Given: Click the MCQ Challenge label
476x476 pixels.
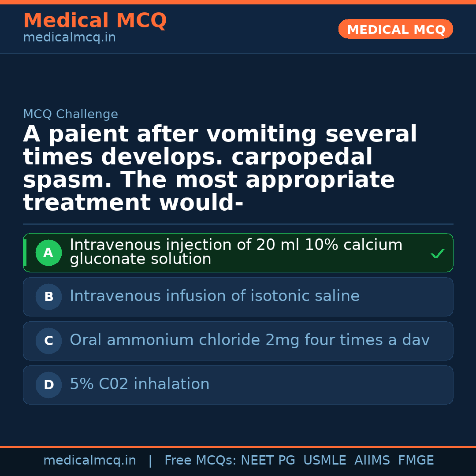Looking at the screenshot, I should pyautogui.click(x=71, y=115).
